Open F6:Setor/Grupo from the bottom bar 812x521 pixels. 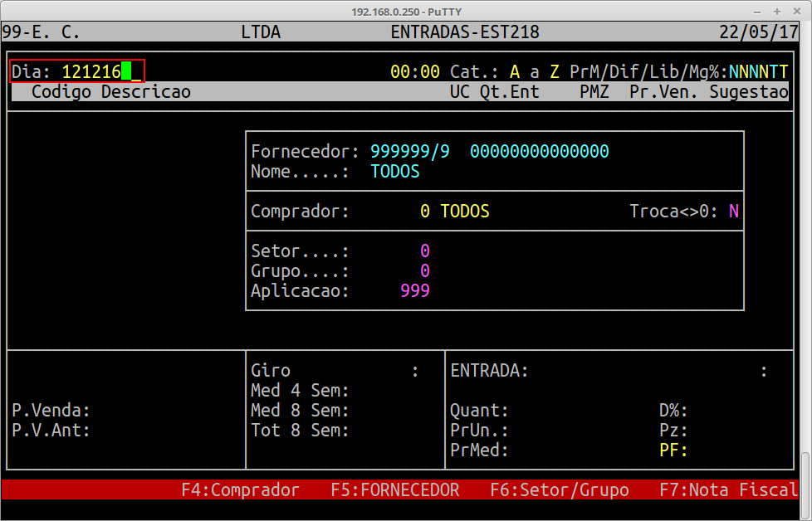point(559,490)
